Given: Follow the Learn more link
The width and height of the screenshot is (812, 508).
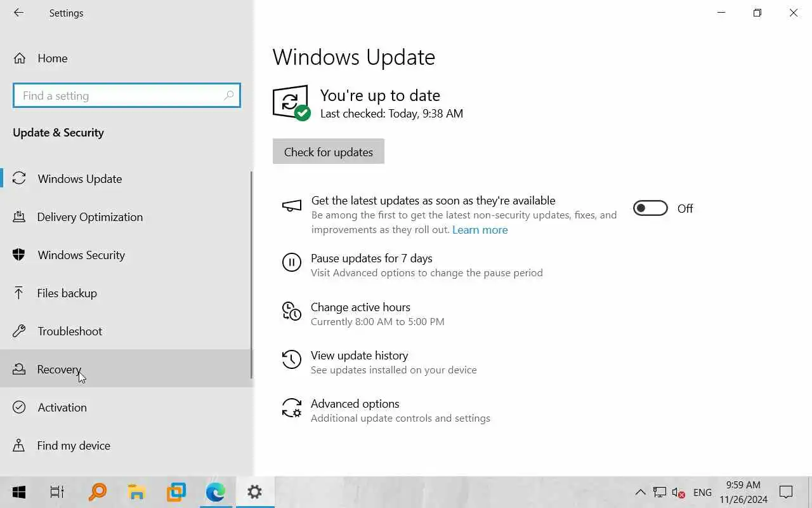Looking at the screenshot, I should point(480,230).
